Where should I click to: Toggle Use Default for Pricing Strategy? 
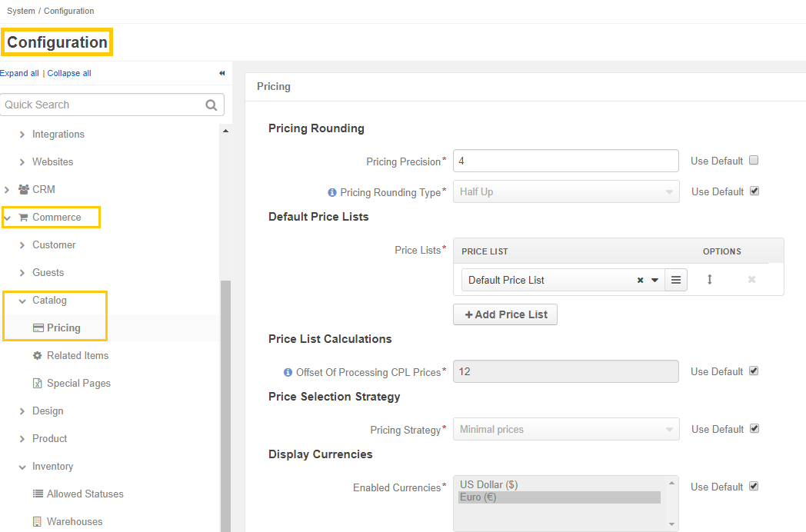pos(754,429)
